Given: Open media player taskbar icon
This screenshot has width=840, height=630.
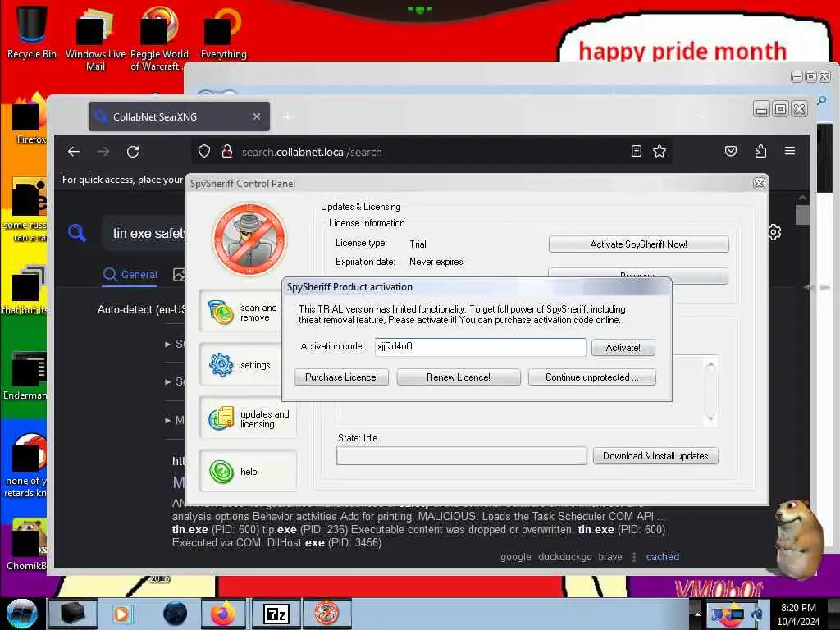Looking at the screenshot, I should click(x=121, y=614).
